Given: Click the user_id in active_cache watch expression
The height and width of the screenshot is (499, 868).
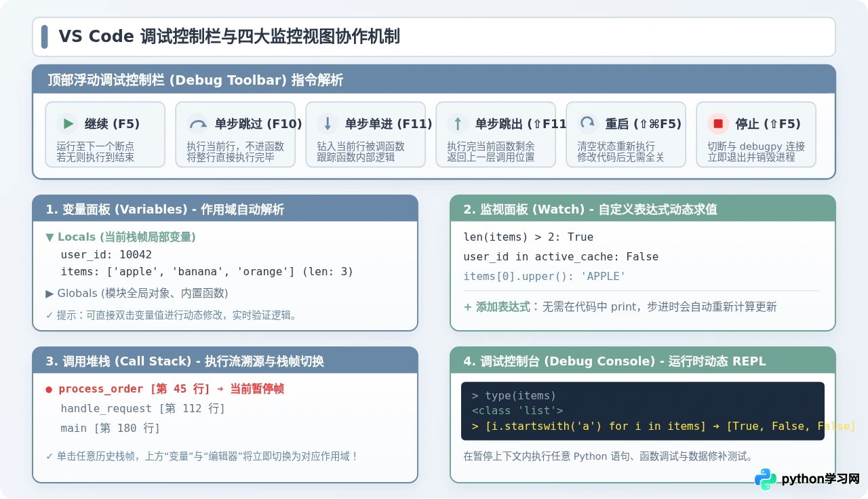Looking at the screenshot, I should coord(561,256).
